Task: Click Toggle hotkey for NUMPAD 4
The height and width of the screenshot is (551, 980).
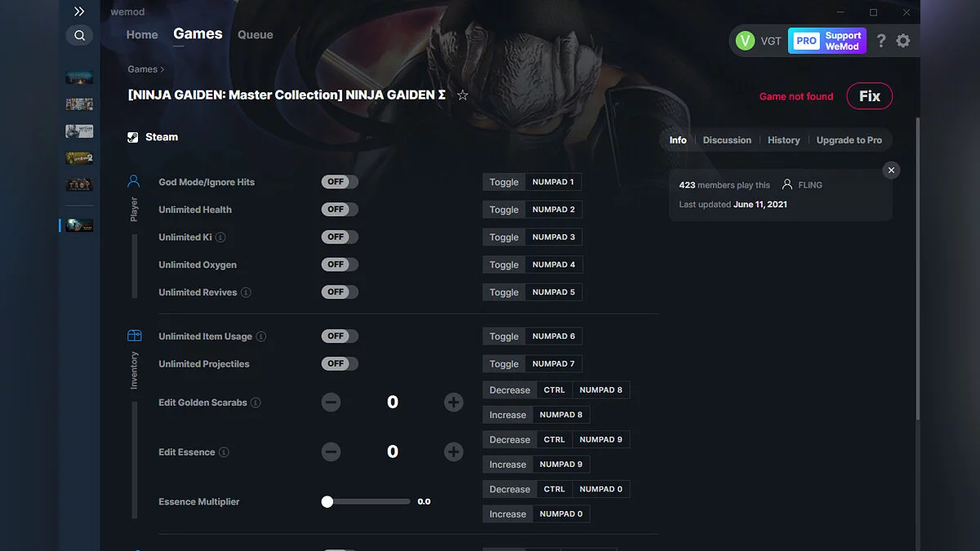Action: (x=532, y=264)
